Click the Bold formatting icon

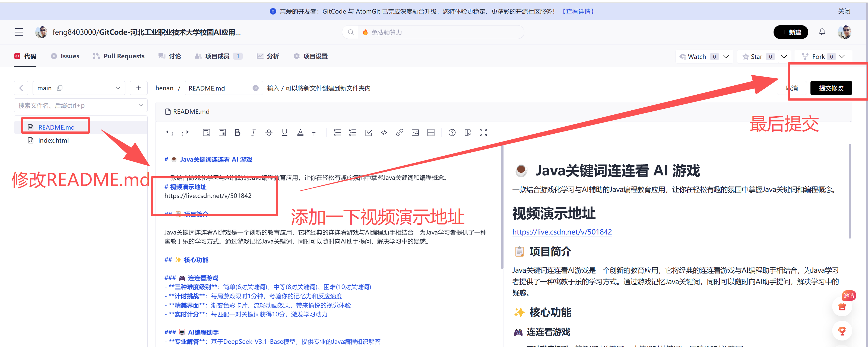pos(237,133)
